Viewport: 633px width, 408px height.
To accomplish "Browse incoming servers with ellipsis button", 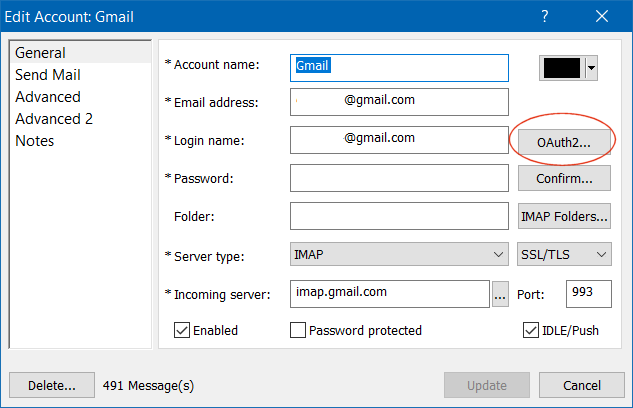I will point(500,294).
